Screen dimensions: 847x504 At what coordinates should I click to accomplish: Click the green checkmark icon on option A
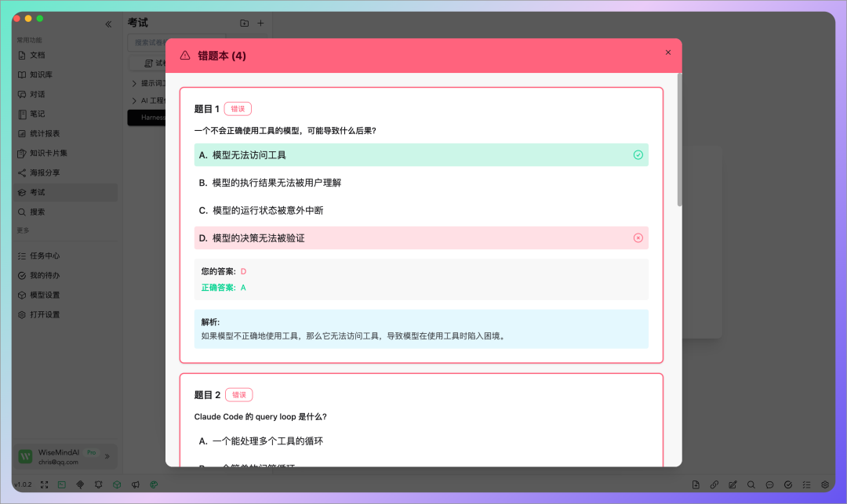point(638,155)
